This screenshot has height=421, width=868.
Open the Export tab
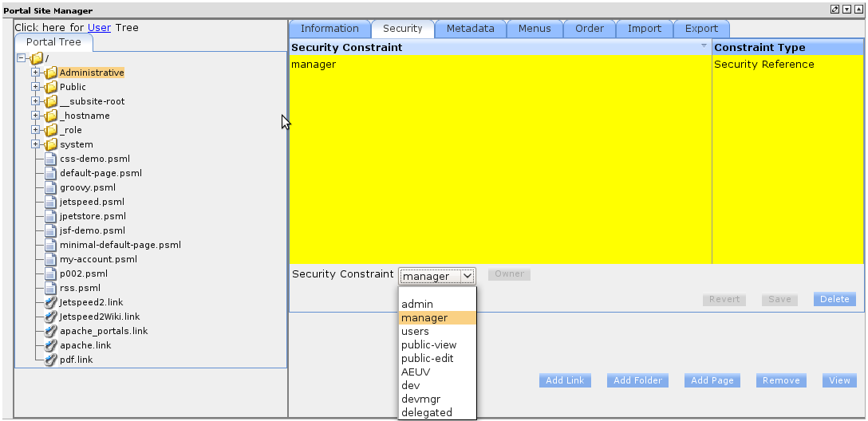point(701,29)
